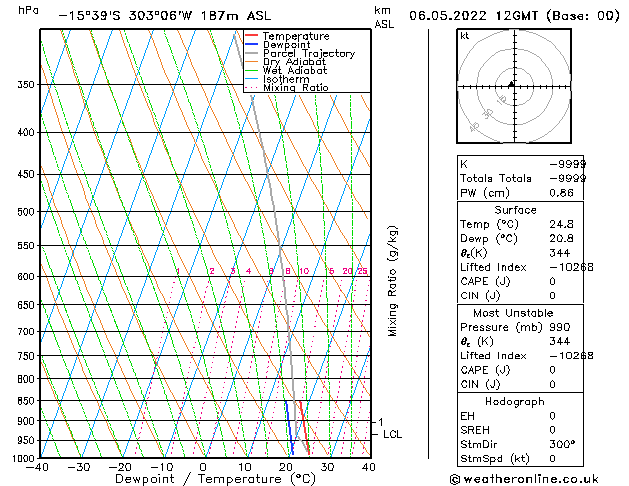Click the 350 hPa pressure axis label
The image size is (629, 486).
click(26, 85)
